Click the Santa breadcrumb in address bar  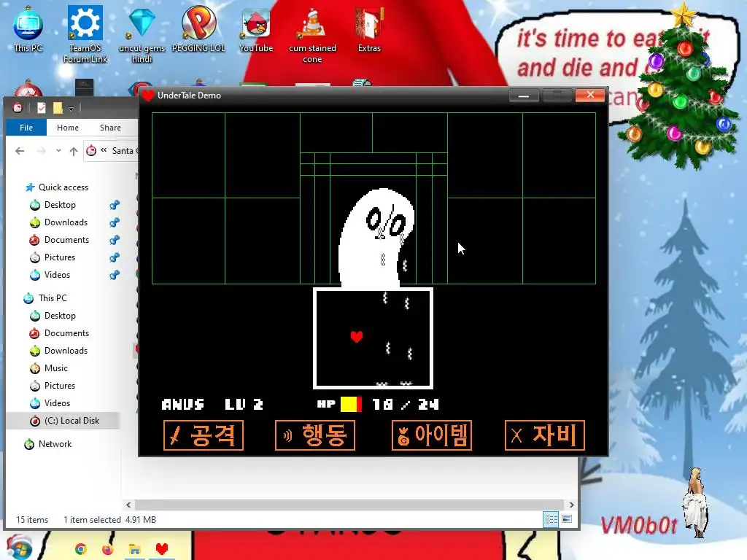[x=123, y=151]
